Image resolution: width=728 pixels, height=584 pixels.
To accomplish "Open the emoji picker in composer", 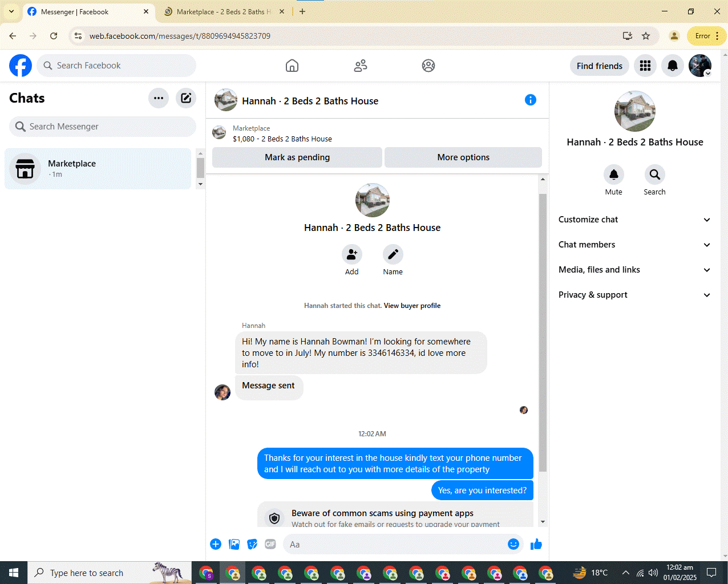I will 513,544.
